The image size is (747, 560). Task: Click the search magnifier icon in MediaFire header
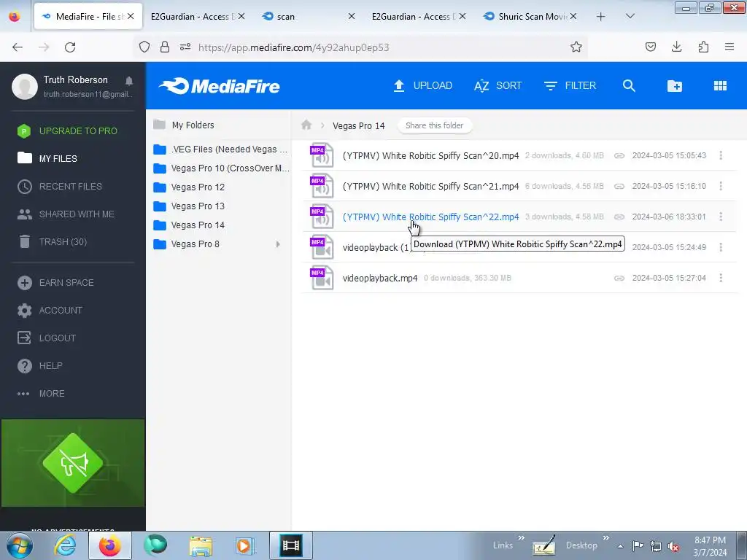coord(629,86)
